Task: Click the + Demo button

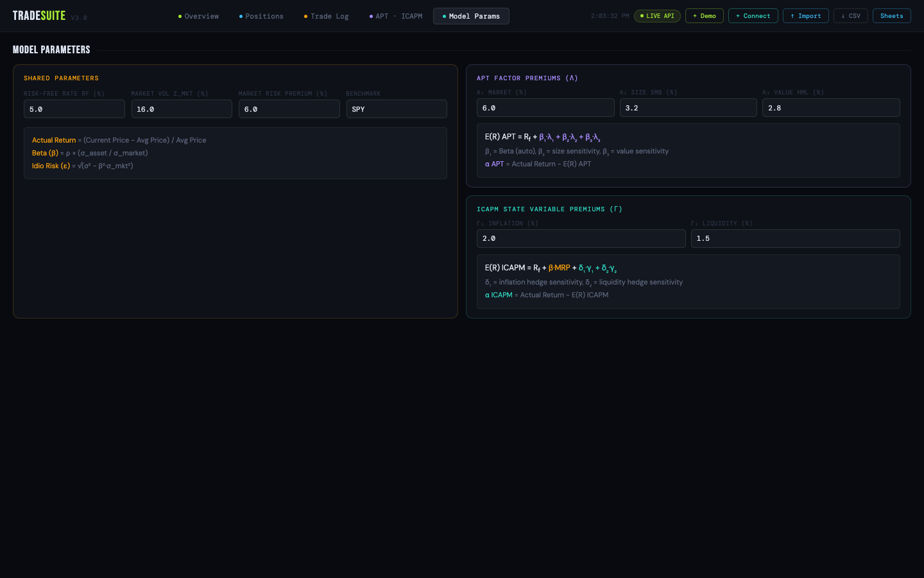Action: [705, 16]
